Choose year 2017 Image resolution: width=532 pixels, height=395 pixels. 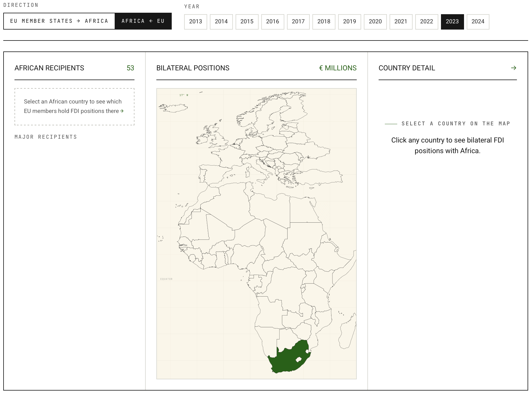[x=298, y=22]
